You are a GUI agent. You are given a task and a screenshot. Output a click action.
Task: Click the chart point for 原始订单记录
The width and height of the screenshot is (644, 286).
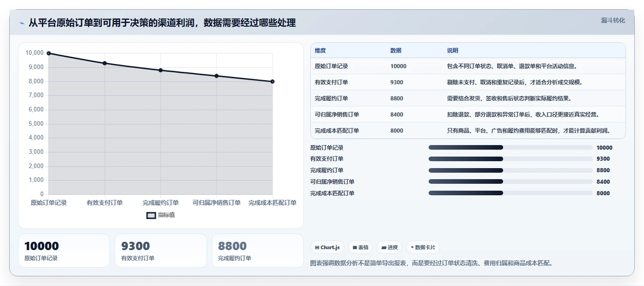pos(49,53)
